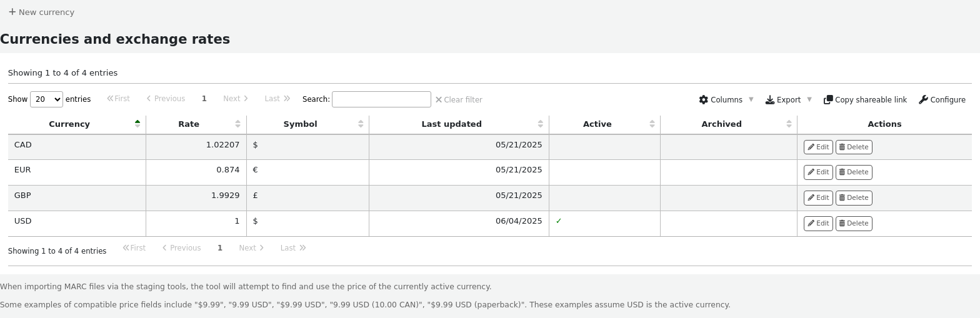
Task: Edit the EUR currency row
Action: [x=817, y=172]
